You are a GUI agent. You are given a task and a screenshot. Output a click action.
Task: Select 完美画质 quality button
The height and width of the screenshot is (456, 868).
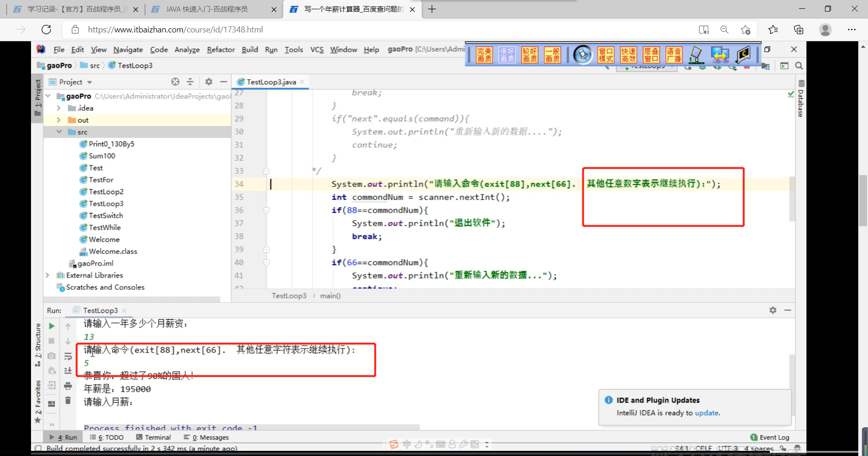click(484, 55)
